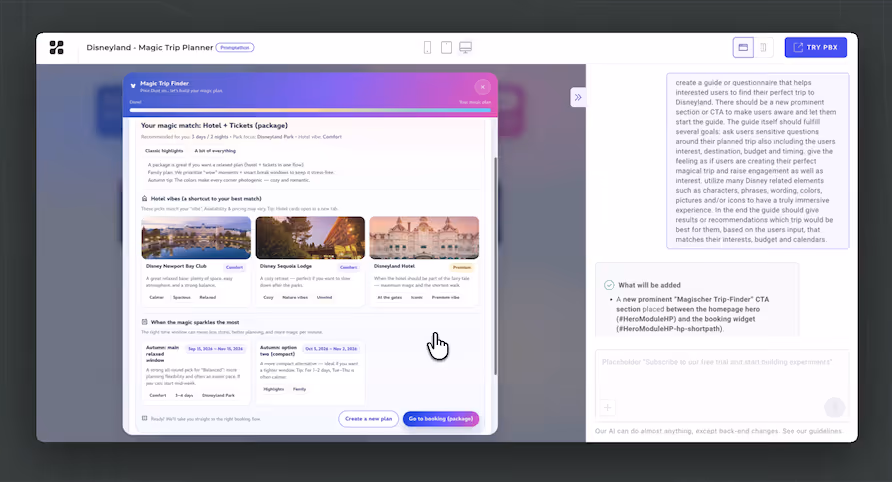Click the 'Family' tag in the compact autumn option
Screen dimensions: 892x482
pos(299,389)
